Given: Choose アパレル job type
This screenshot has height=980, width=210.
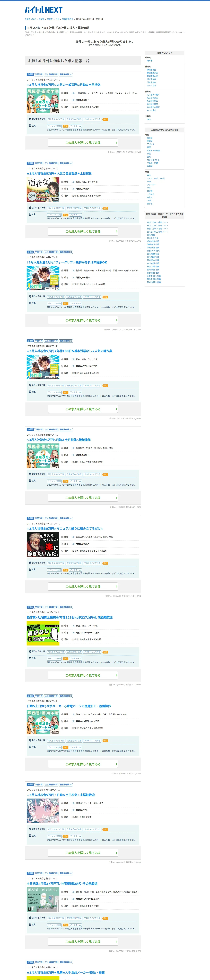Looking at the screenshot, I should 150,144.
